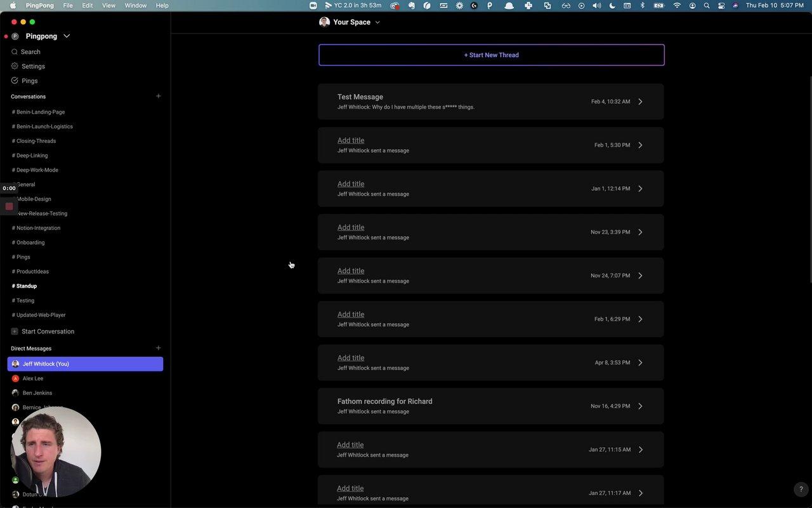Click the webcam video bubble
812x508 pixels.
tap(56, 451)
